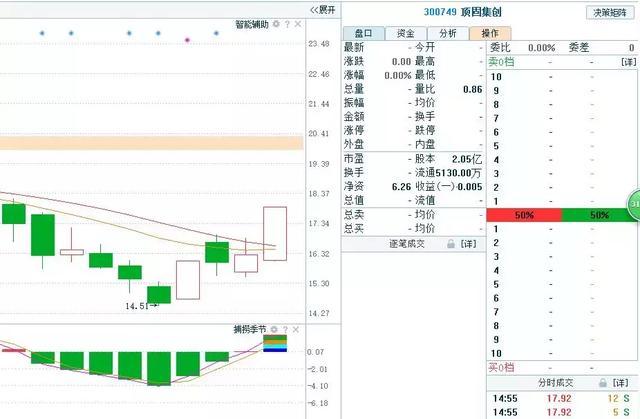The image size is (640, 419).
Task: Open settings gear for 智能辅助 indicator
Action: point(276,24)
